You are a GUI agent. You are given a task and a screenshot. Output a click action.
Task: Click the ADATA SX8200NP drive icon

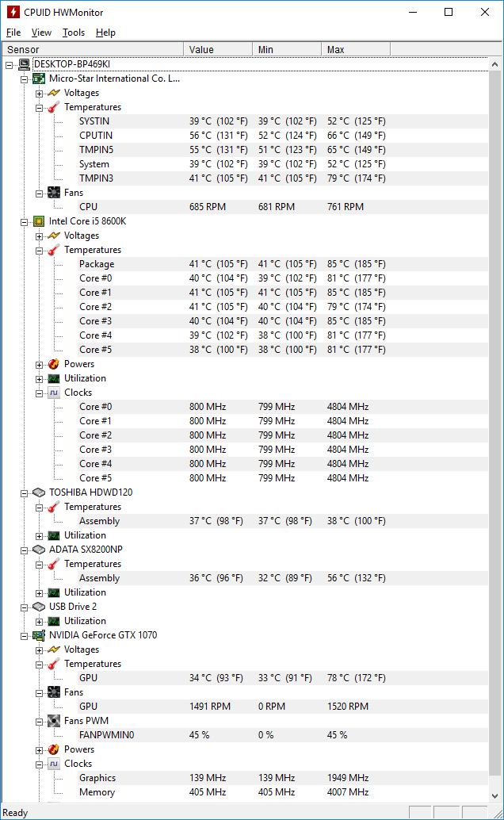[39, 550]
